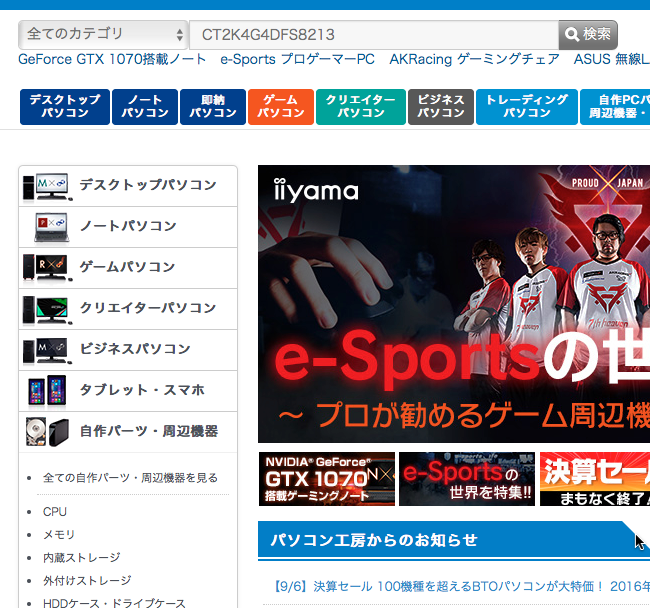650x608 pixels.
Task: Click the tablet and smartphone icon in sidebar
Action: coord(47,390)
